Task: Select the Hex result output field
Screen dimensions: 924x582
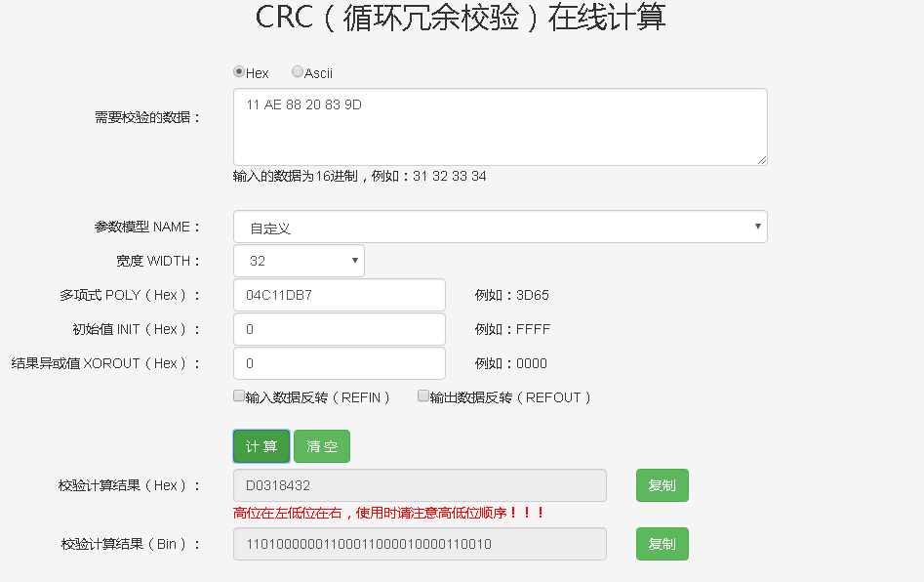Action: (419, 485)
